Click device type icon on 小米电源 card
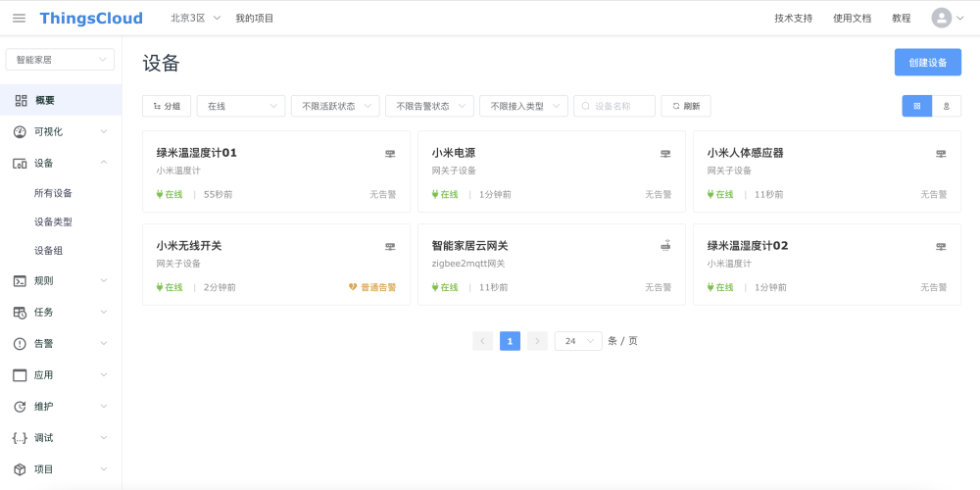980x490 pixels. [665, 154]
